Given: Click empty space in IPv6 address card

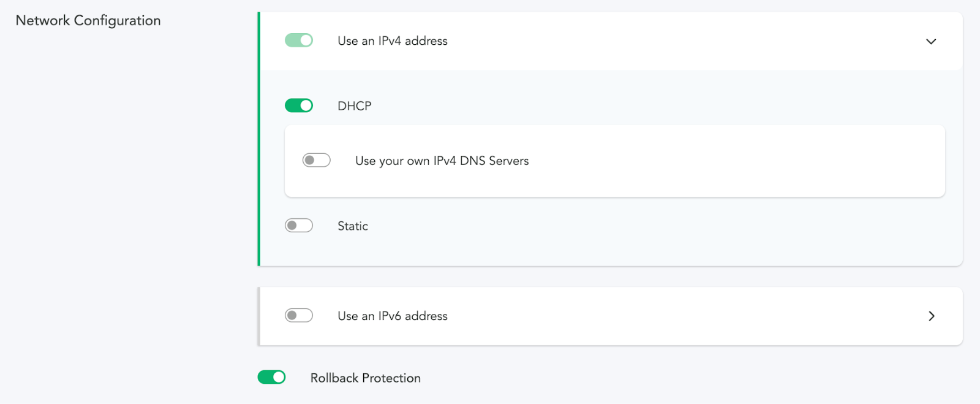Looking at the screenshot, I should pos(674,316).
